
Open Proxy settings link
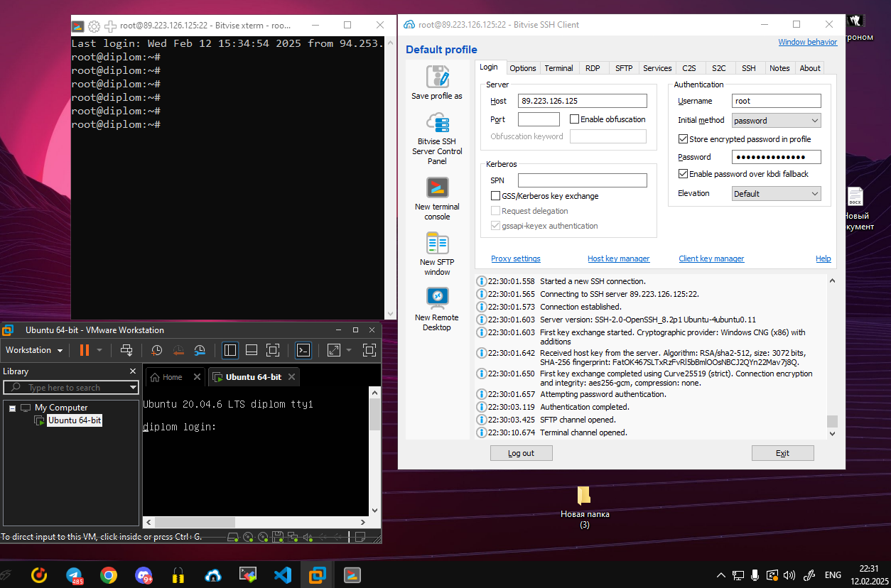pos(516,258)
